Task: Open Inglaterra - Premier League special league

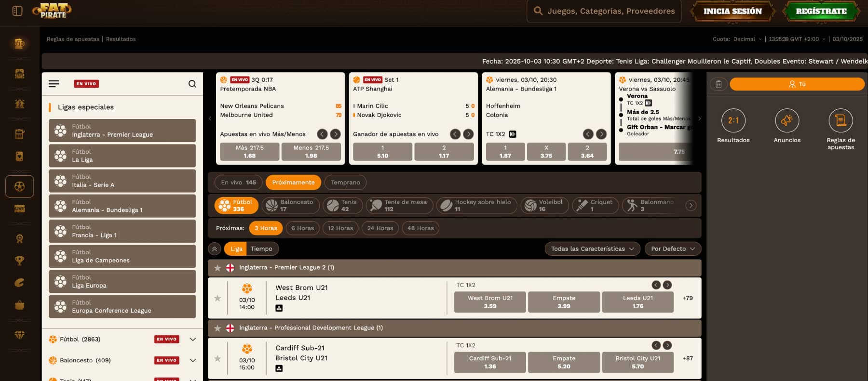Action: [x=122, y=131]
